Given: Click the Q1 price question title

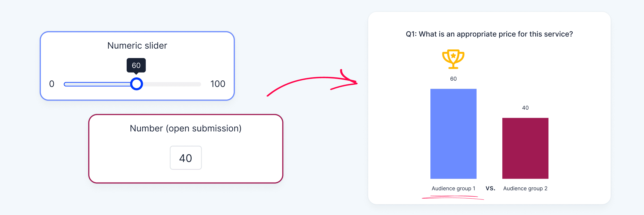Looking at the screenshot, I should tap(489, 34).
